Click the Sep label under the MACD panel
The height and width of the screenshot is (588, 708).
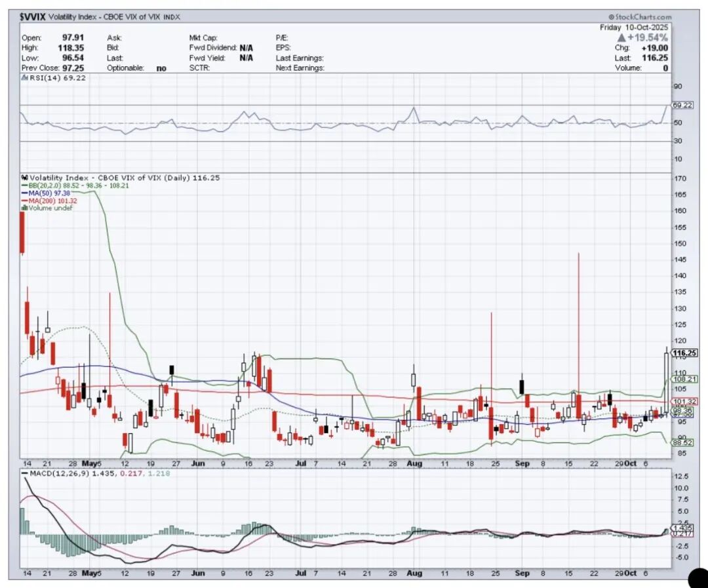522,573
